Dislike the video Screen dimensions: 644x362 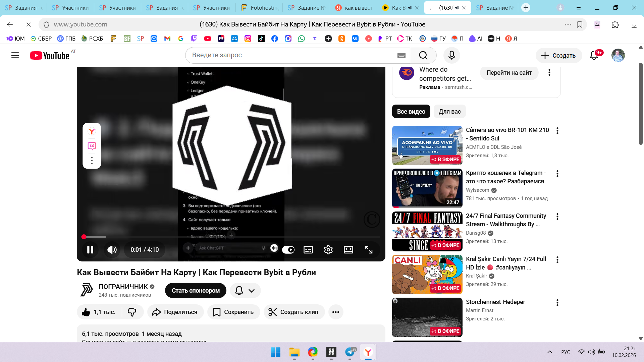point(132,312)
